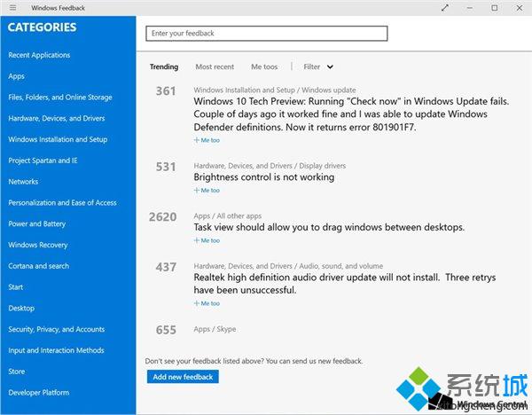Close the Windows Feedback window
Screen dimensions: 532x415
click(x=520, y=8)
